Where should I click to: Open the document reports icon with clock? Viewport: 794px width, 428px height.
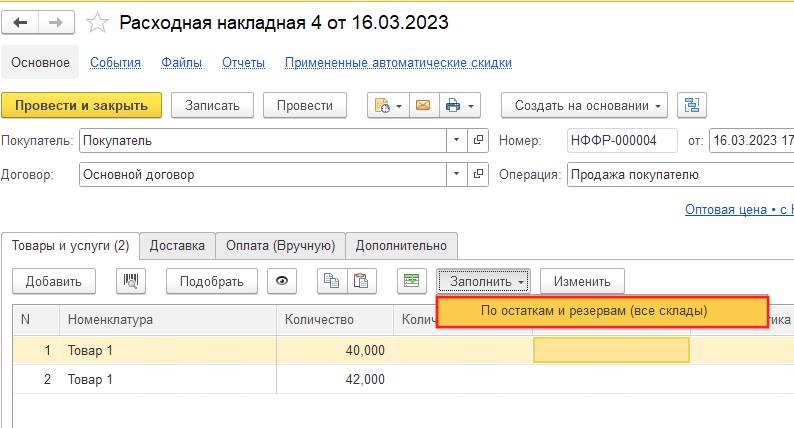[381, 105]
